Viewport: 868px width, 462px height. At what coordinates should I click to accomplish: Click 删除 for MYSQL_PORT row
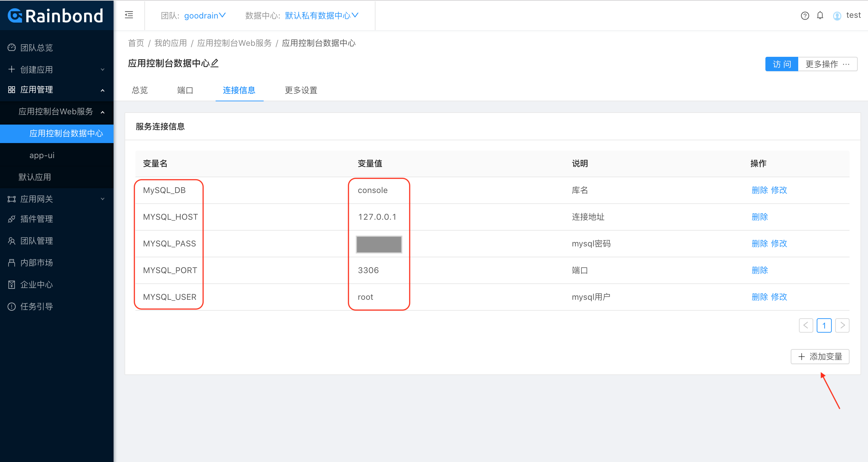pos(760,270)
